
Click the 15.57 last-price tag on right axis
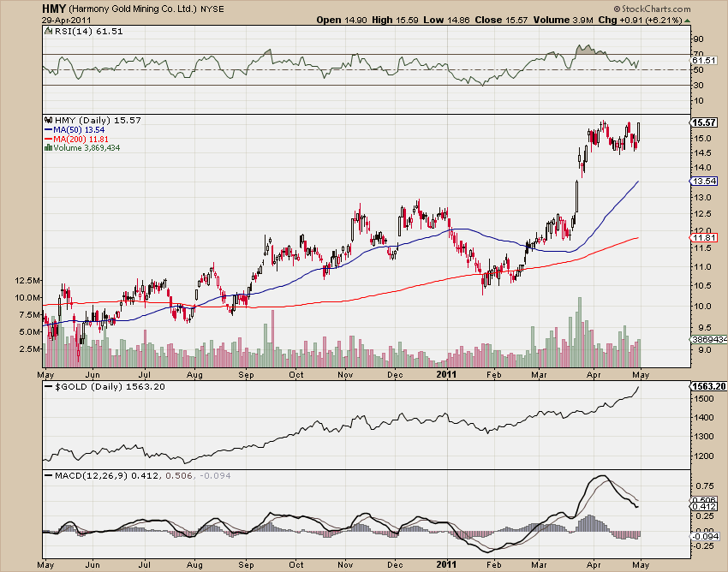click(x=704, y=122)
